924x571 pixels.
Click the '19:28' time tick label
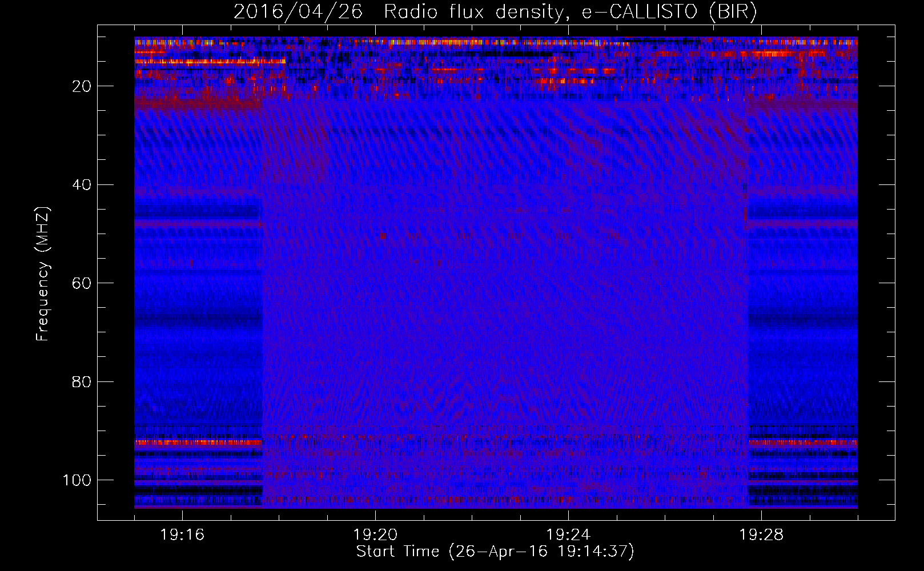pyautogui.click(x=761, y=535)
